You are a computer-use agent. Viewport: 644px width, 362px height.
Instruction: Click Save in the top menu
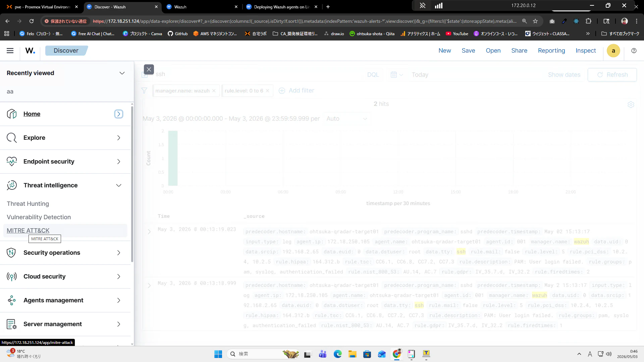click(x=468, y=51)
